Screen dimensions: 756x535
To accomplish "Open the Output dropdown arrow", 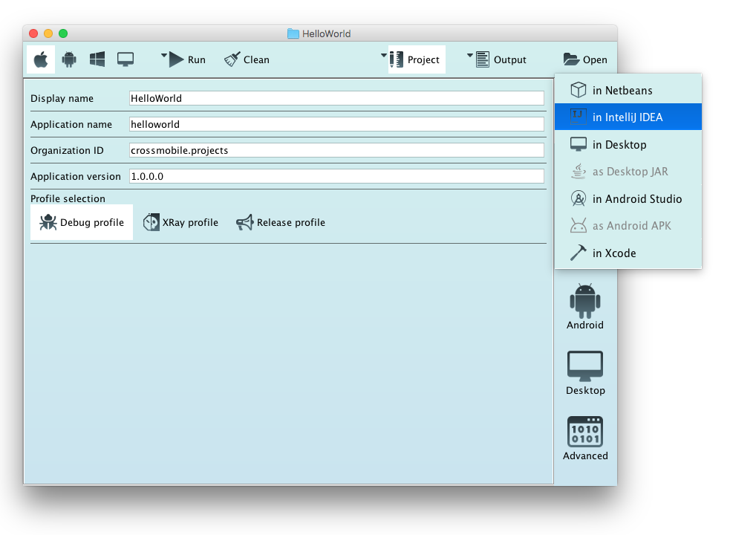I will tap(470, 56).
